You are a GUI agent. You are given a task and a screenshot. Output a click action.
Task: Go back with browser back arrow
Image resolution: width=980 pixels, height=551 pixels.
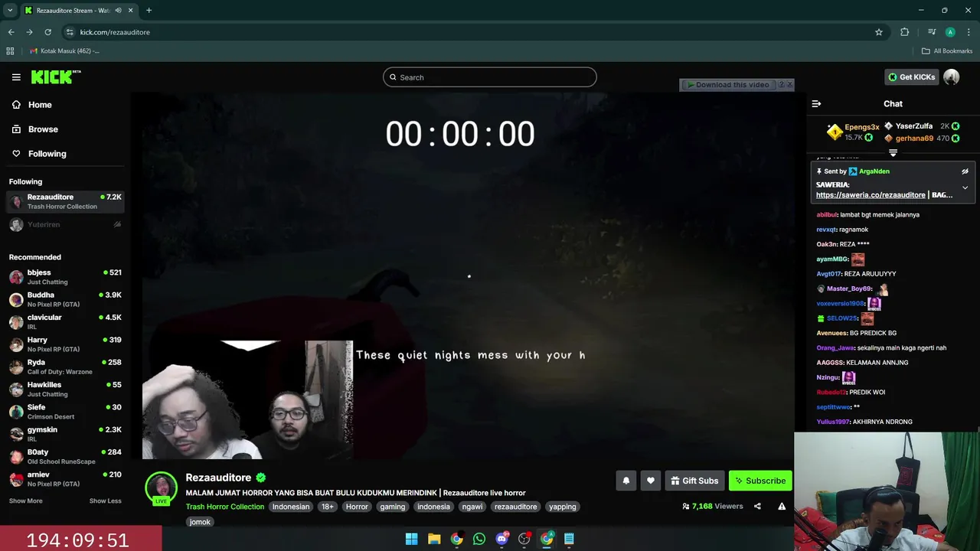tap(11, 32)
